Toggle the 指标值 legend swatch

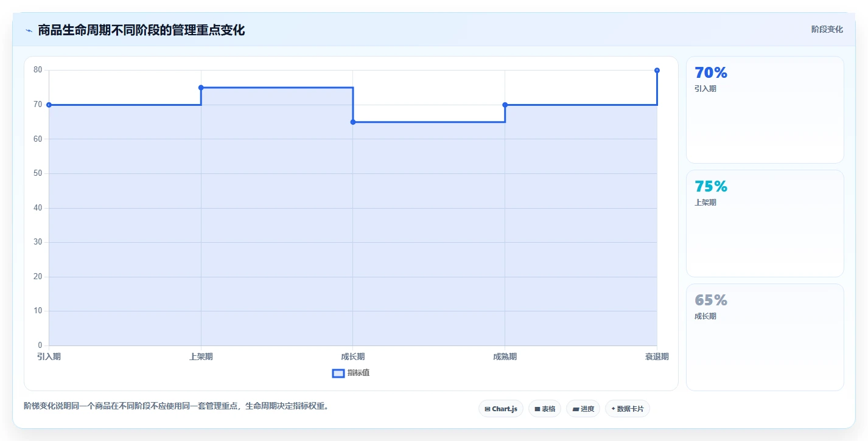[x=338, y=373]
